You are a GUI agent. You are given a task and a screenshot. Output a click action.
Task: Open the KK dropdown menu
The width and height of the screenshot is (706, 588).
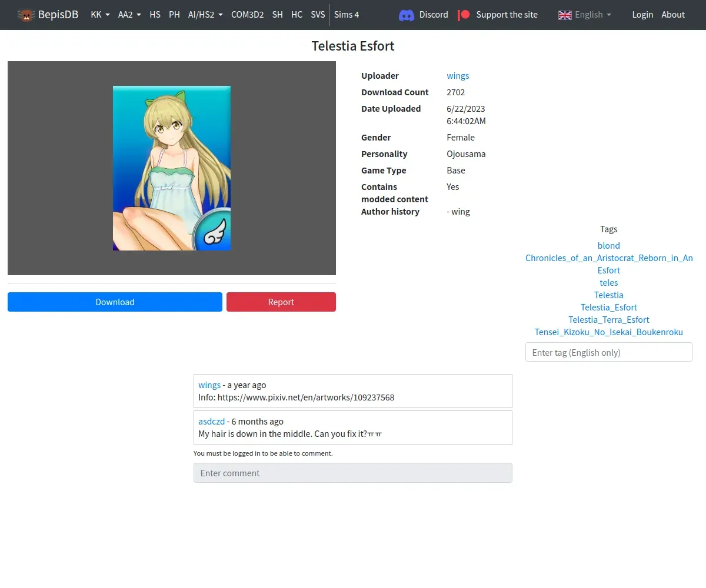100,15
